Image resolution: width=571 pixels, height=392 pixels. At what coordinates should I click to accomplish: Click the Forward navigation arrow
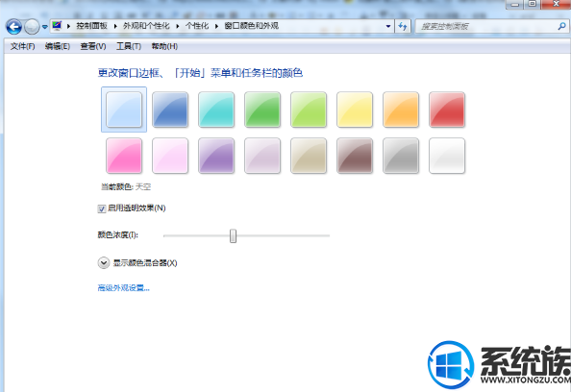click(x=32, y=27)
